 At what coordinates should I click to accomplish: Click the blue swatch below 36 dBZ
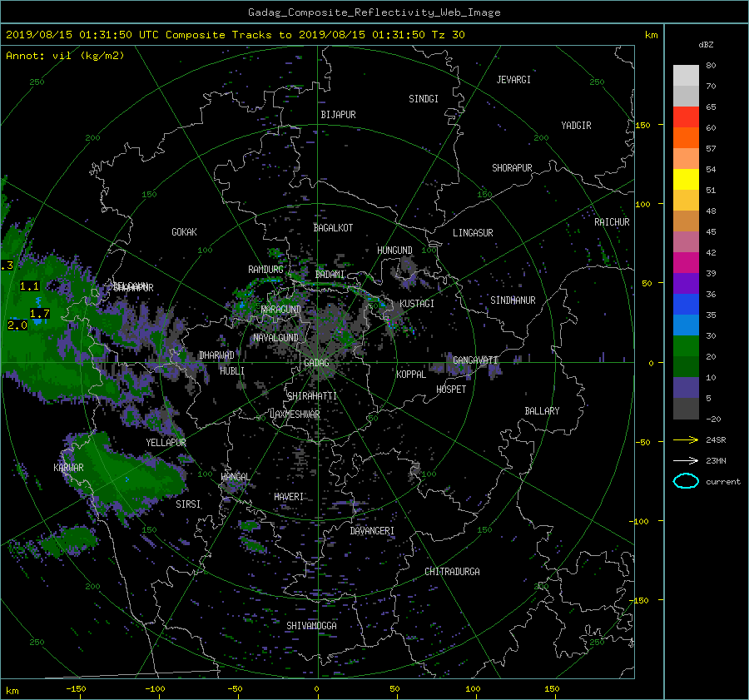click(x=686, y=305)
